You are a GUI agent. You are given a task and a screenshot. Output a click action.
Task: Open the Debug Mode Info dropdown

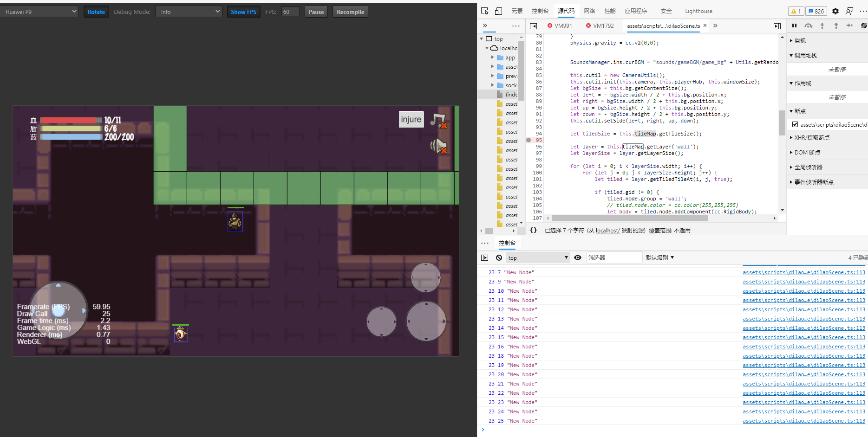point(189,12)
